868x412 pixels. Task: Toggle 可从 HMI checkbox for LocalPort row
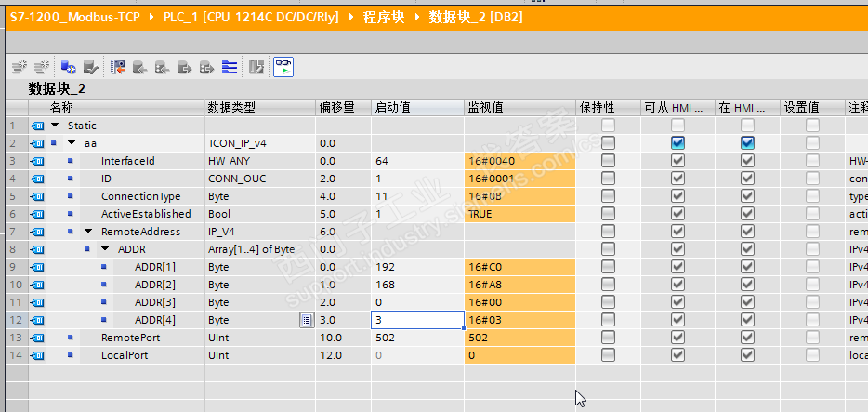677,355
